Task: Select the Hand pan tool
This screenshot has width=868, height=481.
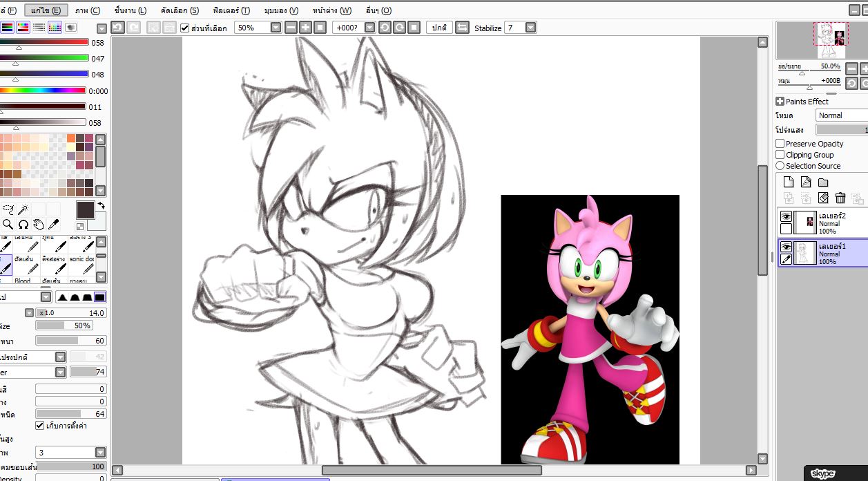Action: point(39,224)
